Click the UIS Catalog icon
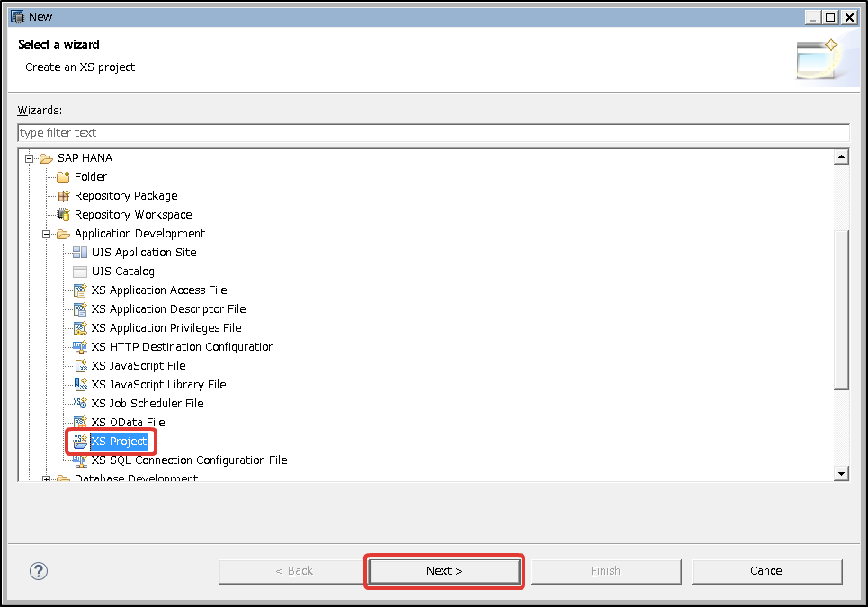868x607 pixels. click(x=80, y=272)
